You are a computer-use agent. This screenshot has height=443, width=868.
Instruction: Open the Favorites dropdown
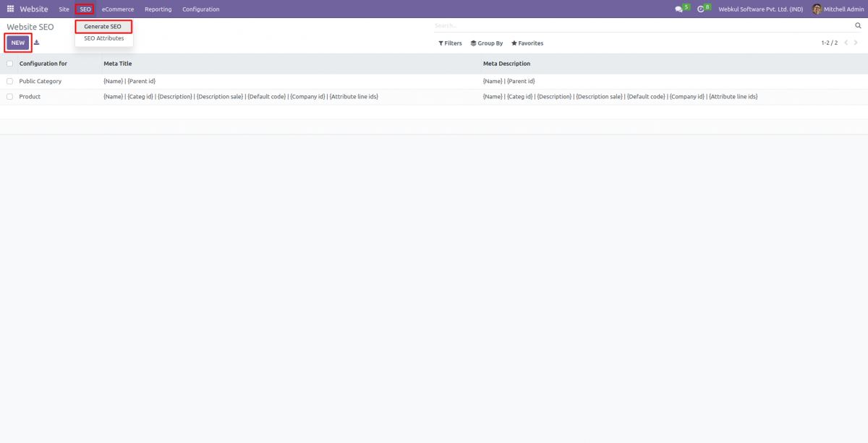point(527,43)
